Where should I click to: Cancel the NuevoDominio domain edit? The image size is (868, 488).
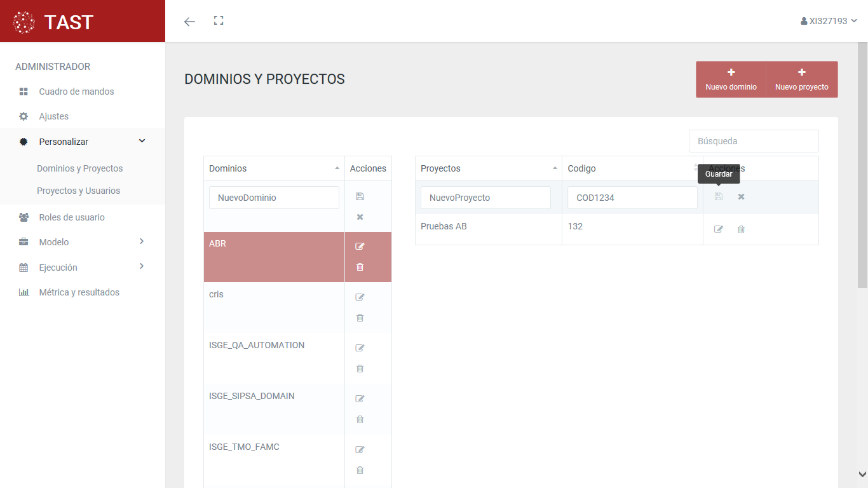click(x=360, y=217)
